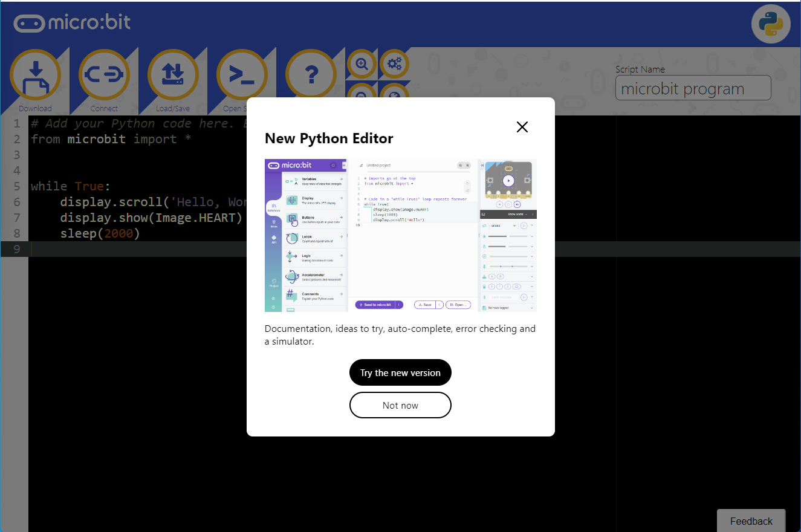
Task: Click line number 1 in gutter
Action: coord(16,123)
